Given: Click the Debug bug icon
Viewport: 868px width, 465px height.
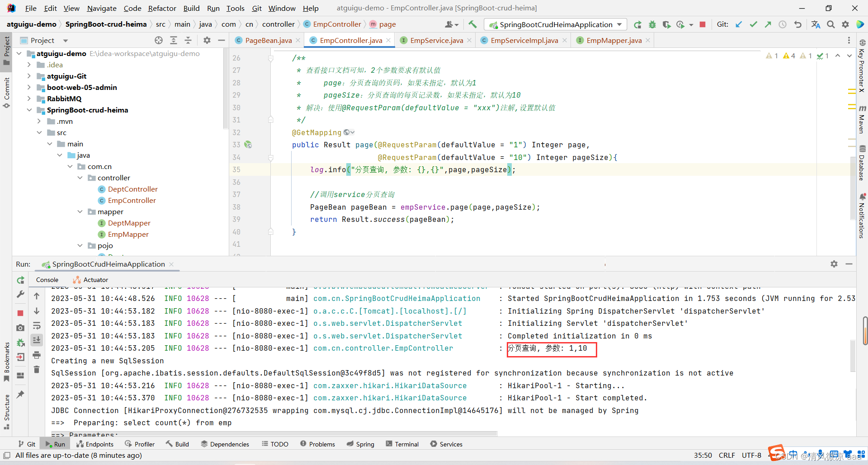Looking at the screenshot, I should (652, 24).
